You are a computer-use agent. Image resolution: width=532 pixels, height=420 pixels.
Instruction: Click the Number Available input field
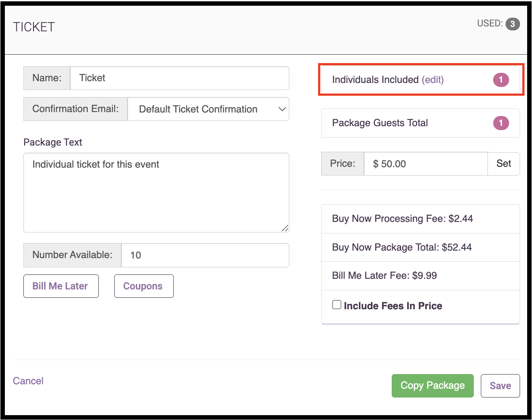tap(205, 255)
